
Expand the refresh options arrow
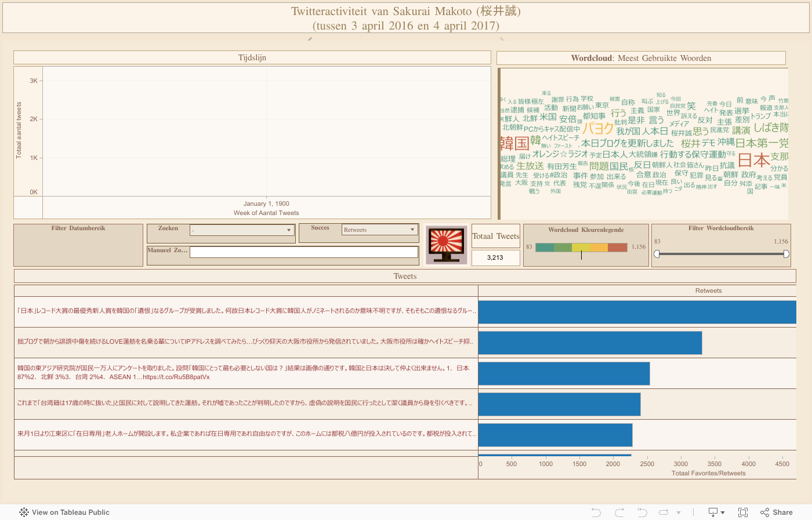tap(678, 512)
